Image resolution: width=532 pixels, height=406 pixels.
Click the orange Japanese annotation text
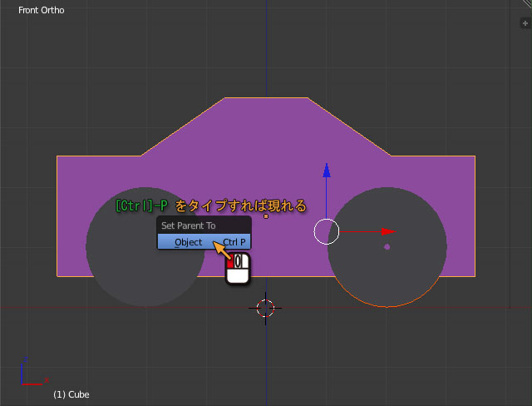tap(241, 205)
